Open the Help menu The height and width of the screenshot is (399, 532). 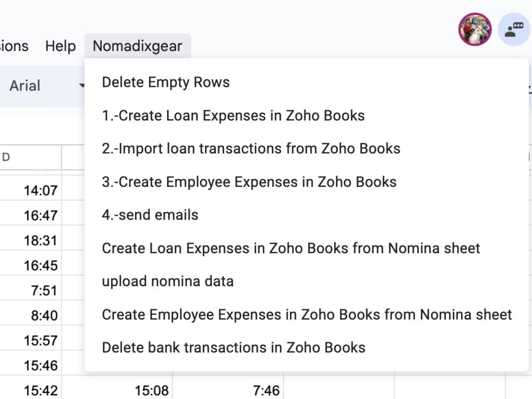pyautogui.click(x=60, y=46)
